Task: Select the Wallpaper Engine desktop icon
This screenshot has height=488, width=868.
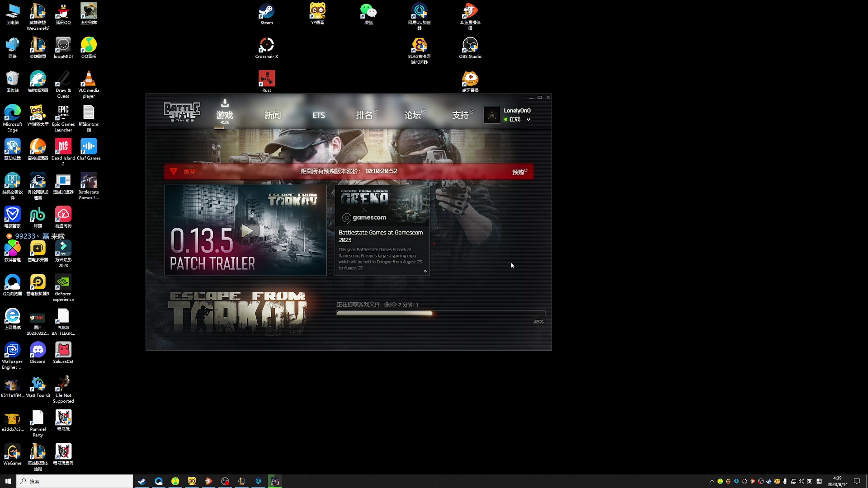Action: click(x=13, y=356)
